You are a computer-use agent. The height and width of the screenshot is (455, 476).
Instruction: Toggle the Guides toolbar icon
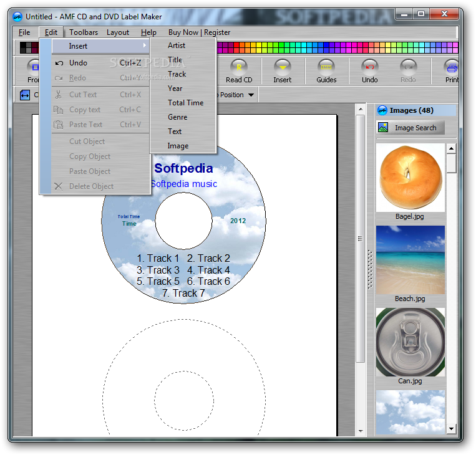pyautogui.click(x=326, y=67)
